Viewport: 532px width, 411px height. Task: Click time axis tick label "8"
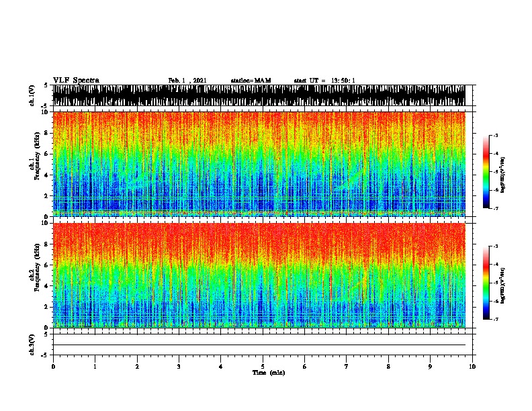click(x=388, y=367)
